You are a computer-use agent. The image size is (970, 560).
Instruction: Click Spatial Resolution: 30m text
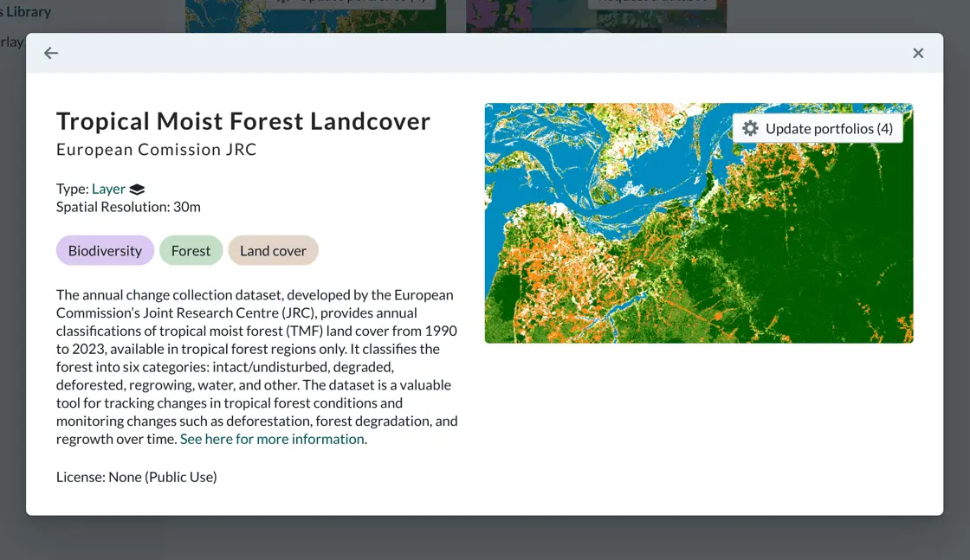[128, 207]
